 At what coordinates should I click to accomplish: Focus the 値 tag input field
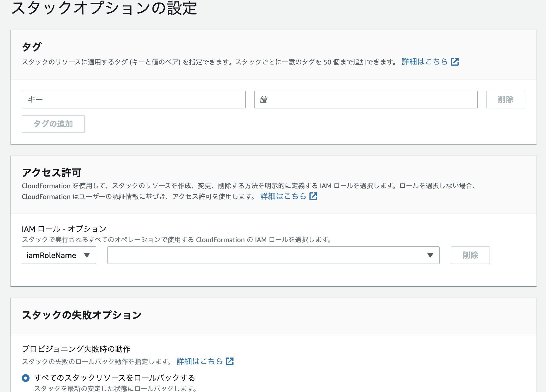366,100
